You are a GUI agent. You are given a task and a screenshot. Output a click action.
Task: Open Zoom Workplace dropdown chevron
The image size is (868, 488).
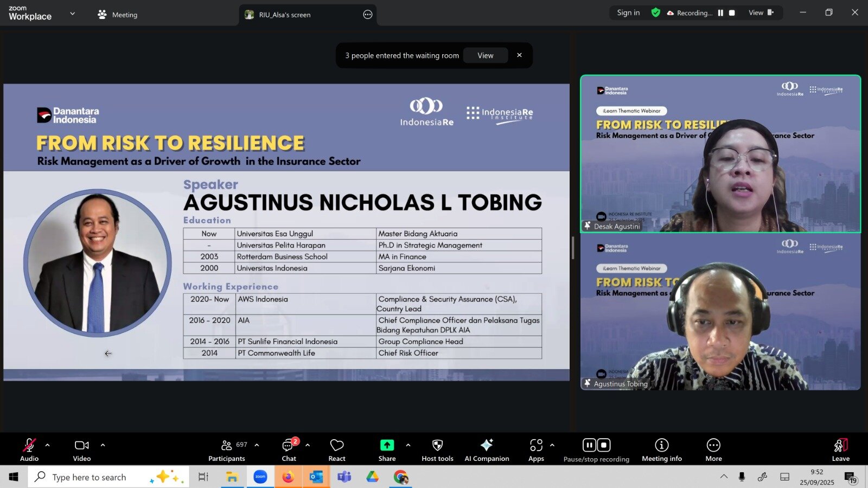click(73, 14)
